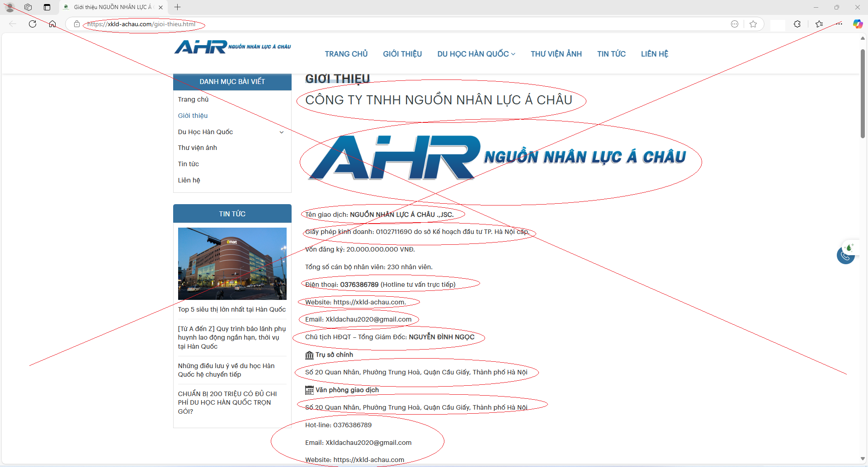Restore down the browser window
The height and width of the screenshot is (467, 868).
tap(837, 7)
